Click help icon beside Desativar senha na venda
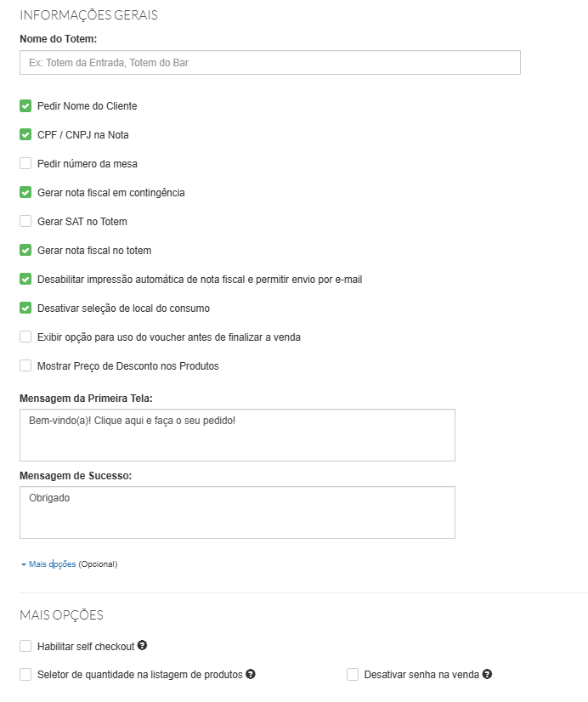 (488, 673)
